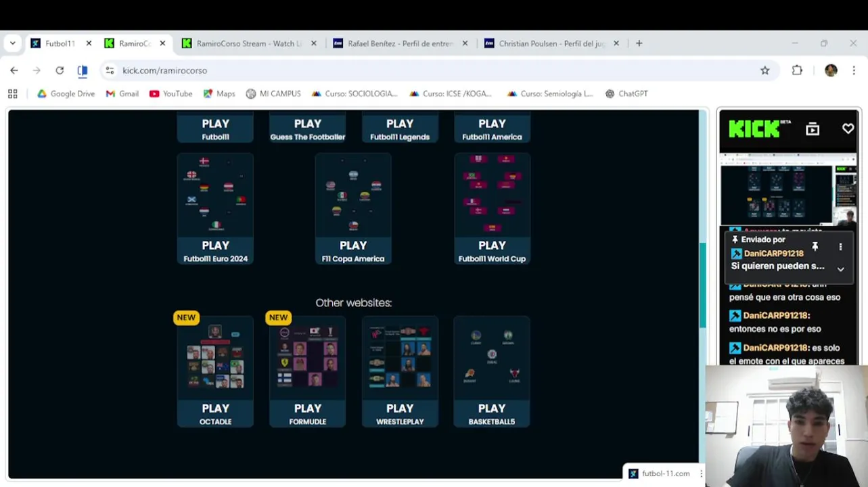Play F11 Copa America
This screenshot has width=868, height=487.
pyautogui.click(x=353, y=251)
